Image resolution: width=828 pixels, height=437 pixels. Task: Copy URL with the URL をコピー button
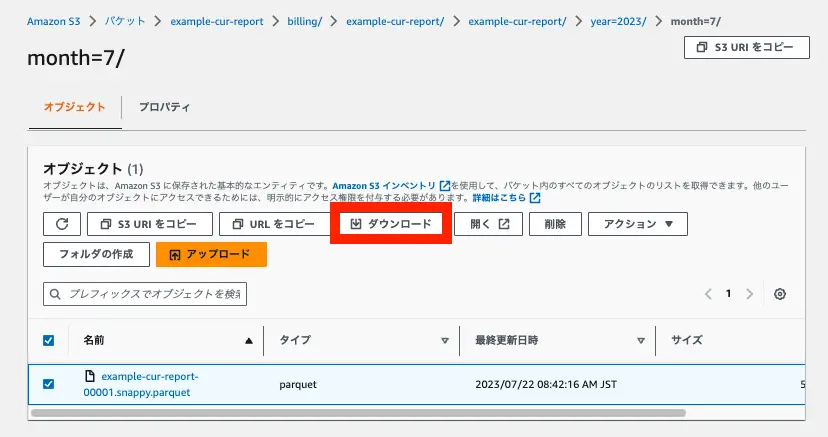point(273,224)
